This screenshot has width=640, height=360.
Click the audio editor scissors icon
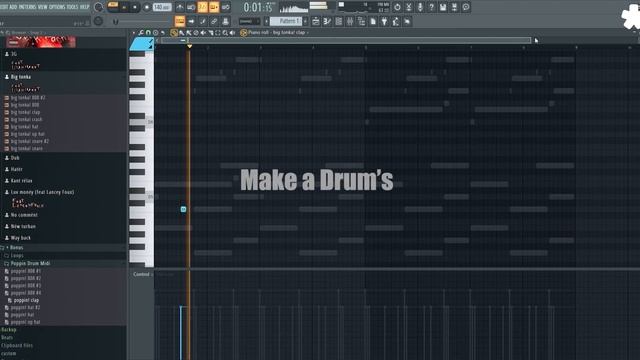(x=409, y=7)
